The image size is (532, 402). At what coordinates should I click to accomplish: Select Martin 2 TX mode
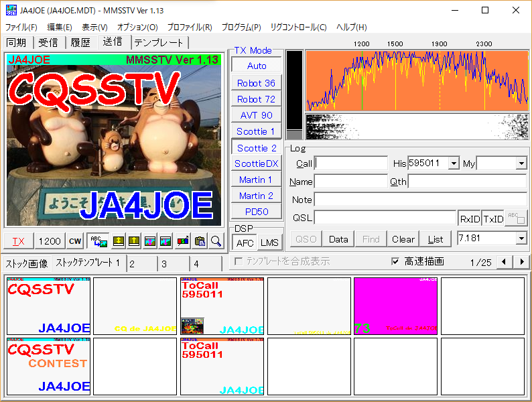(x=257, y=196)
